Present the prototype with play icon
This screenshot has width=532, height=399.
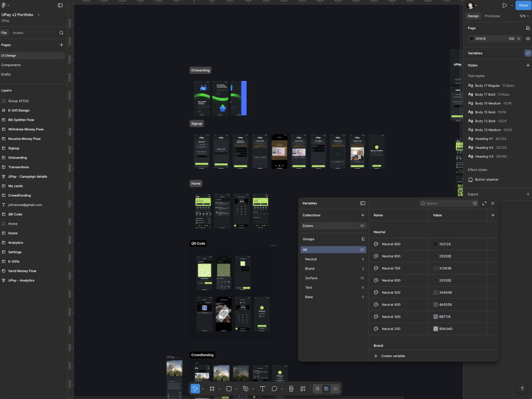[504, 5]
